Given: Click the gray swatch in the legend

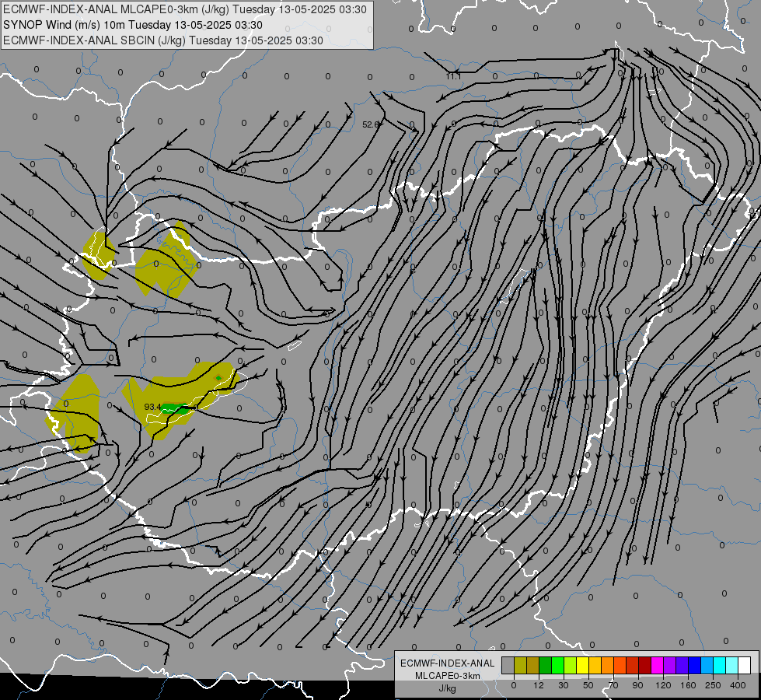Looking at the screenshot, I should pos(508,665).
